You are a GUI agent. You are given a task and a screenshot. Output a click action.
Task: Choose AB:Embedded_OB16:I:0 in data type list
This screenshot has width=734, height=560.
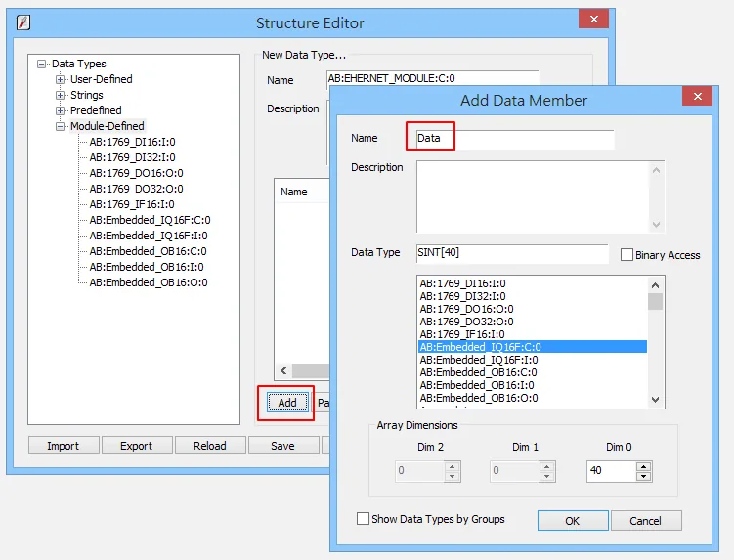pyautogui.click(x=533, y=385)
